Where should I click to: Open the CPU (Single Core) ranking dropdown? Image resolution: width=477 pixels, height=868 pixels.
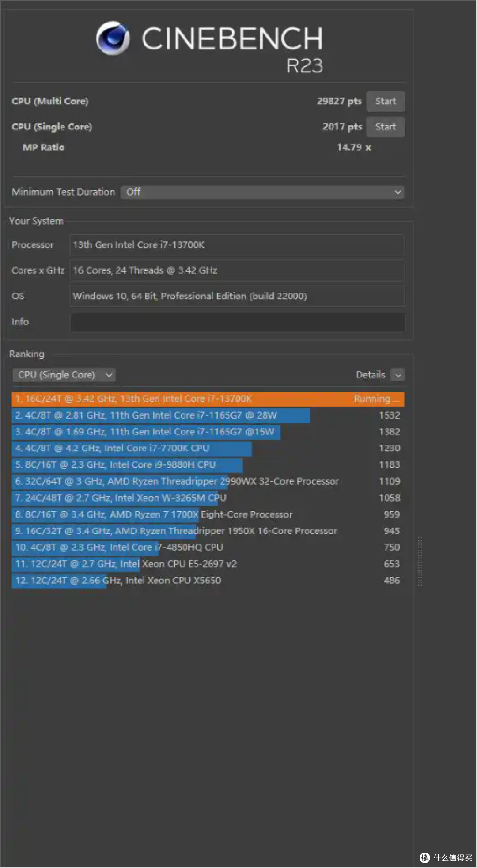pos(64,375)
